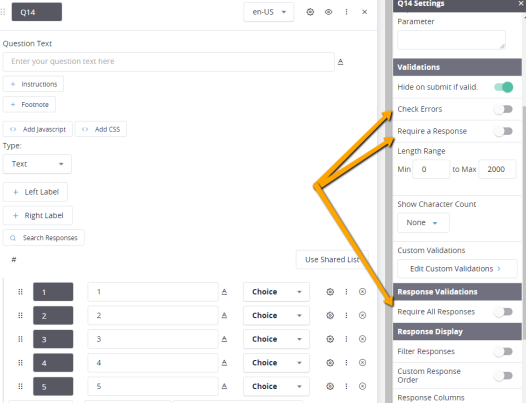Add a Right Label
The image size is (526, 403).
(x=38, y=215)
